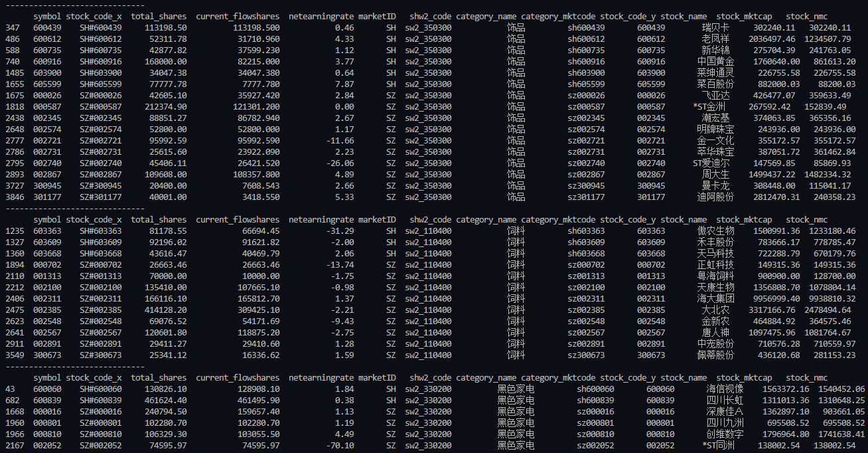The height and width of the screenshot is (453, 868).
Task: Click stock_code_x value SZ#300673
Action: [101, 355]
